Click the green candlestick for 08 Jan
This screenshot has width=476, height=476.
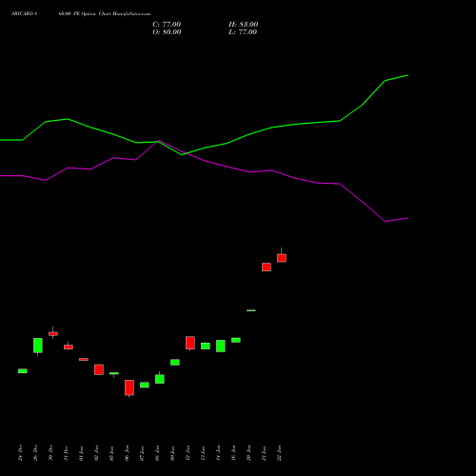(160, 379)
